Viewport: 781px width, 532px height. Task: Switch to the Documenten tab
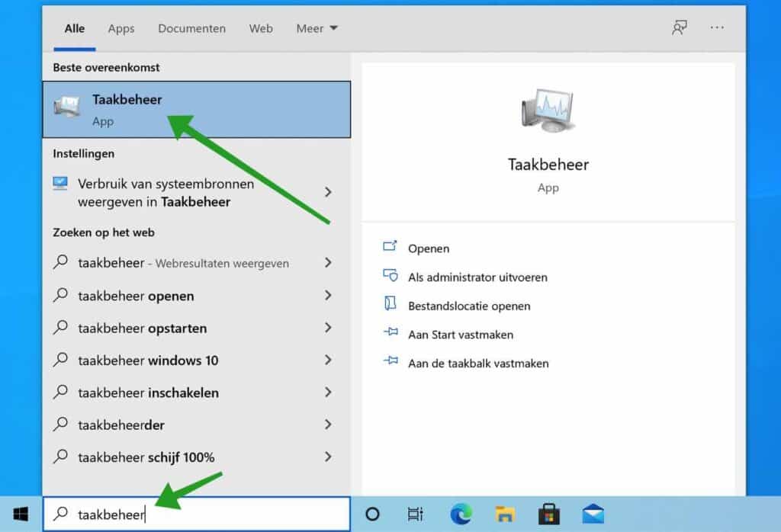191,28
